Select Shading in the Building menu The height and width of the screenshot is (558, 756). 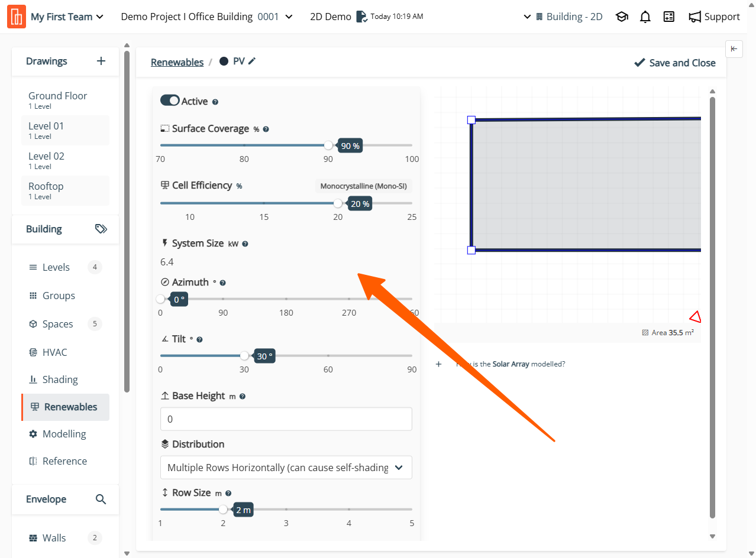pyautogui.click(x=60, y=379)
